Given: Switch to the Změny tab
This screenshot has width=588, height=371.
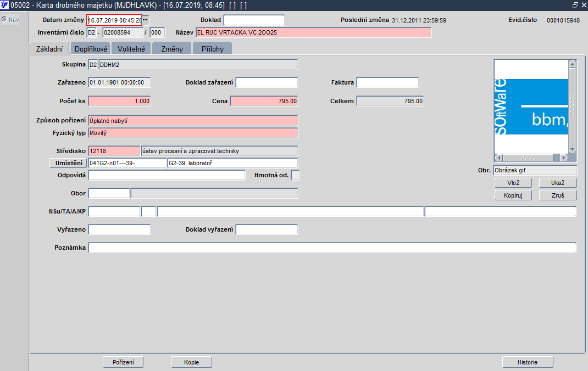Looking at the screenshot, I should tap(172, 49).
